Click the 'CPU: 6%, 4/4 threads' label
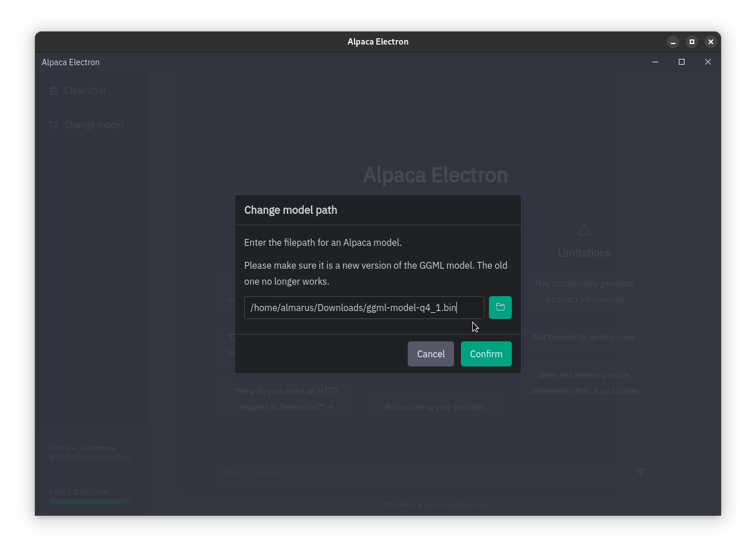Image resolution: width=756 pixels, height=554 pixels. (x=82, y=448)
